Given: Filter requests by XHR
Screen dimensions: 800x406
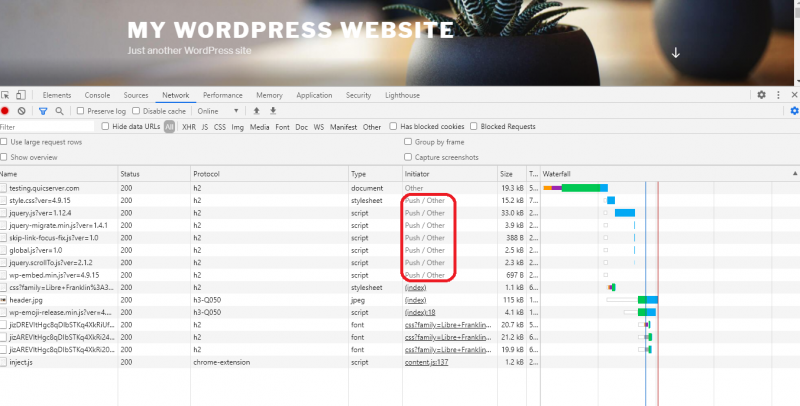Looking at the screenshot, I should point(189,126).
